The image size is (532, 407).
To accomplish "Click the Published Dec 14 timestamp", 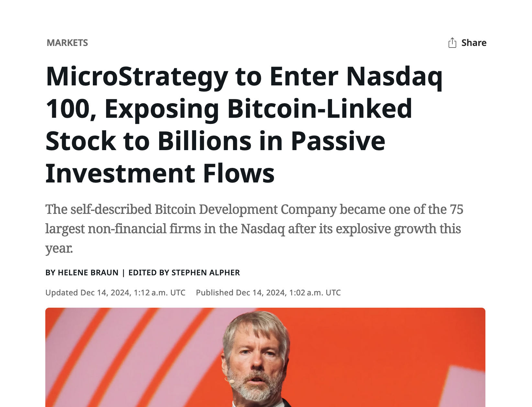I will click(x=268, y=293).
